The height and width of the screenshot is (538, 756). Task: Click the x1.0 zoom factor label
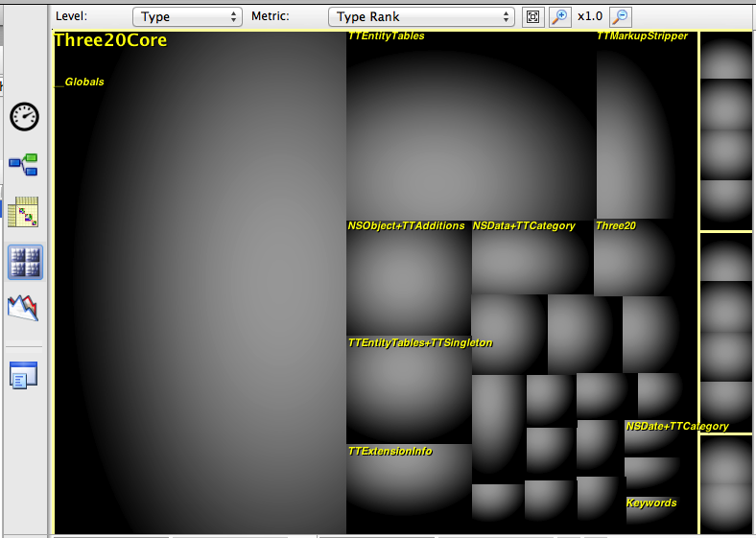(x=590, y=16)
